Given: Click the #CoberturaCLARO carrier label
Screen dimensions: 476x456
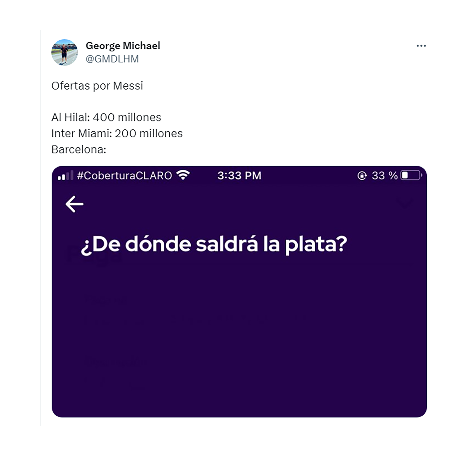Looking at the screenshot, I should pos(124,175).
